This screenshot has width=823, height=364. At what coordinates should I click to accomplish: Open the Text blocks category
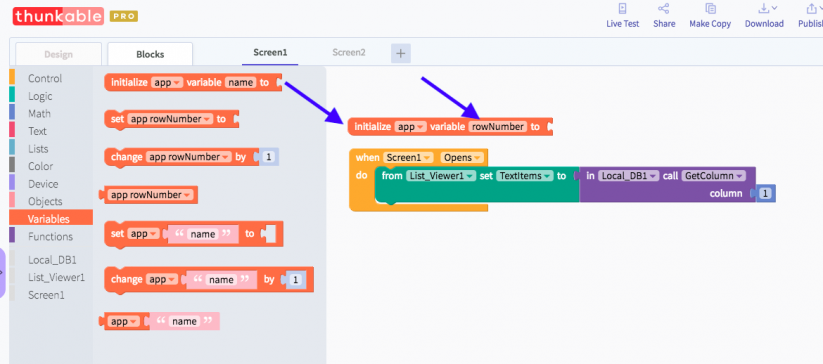click(37, 131)
